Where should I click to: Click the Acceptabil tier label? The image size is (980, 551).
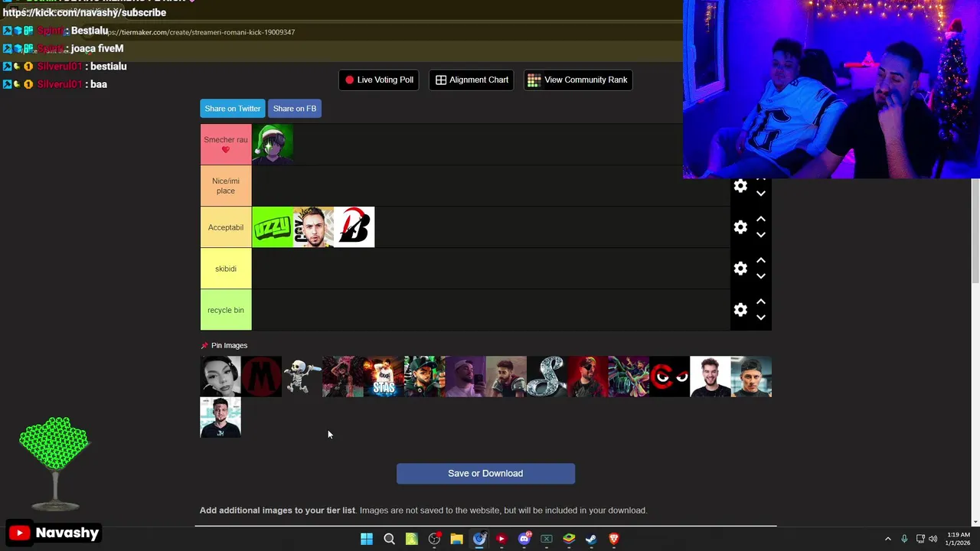[226, 227]
